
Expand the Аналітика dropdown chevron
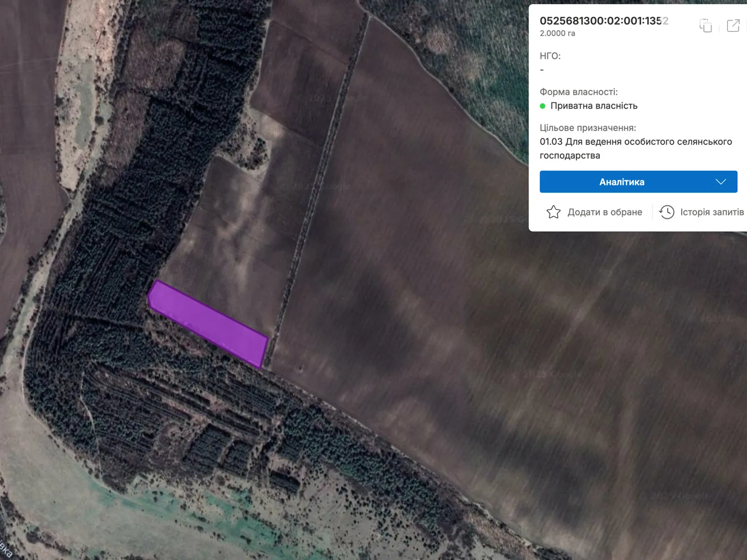click(x=720, y=182)
